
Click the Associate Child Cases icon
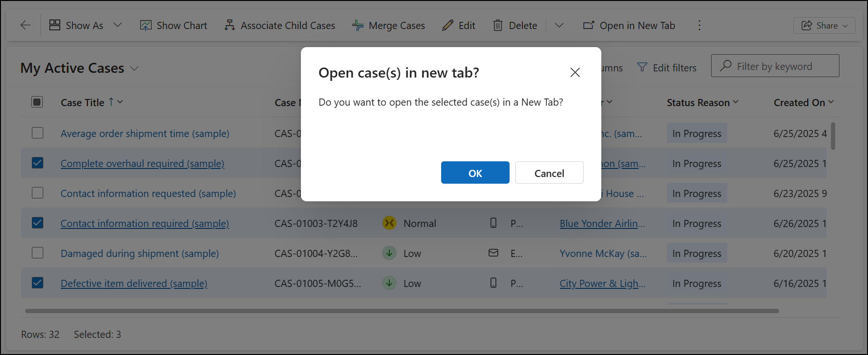(x=230, y=25)
